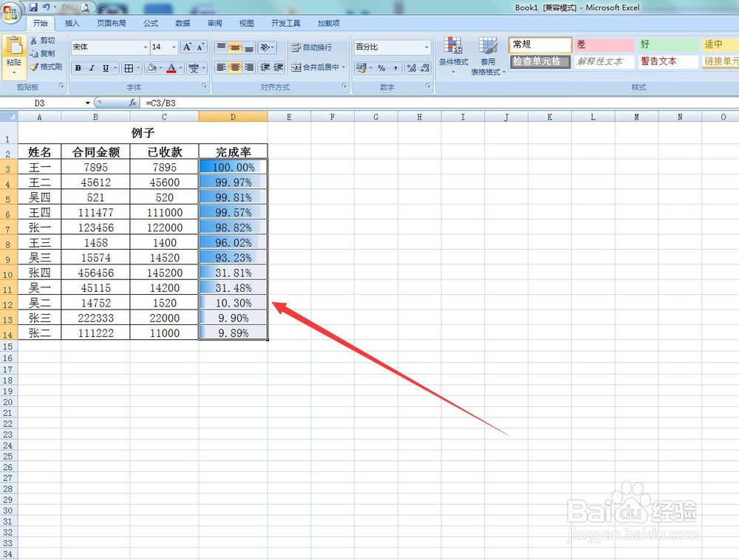Increase decimal places
739x560 pixels.
412,68
